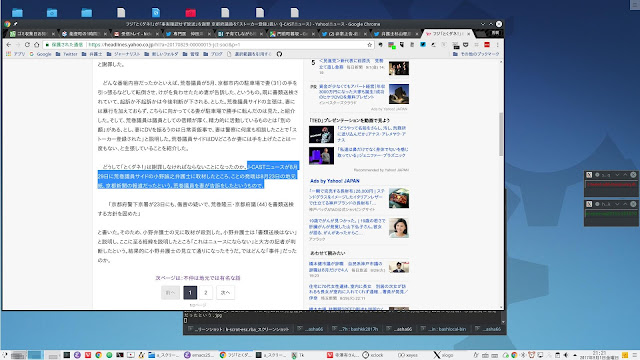Open the h..k window's titlebar dropdown arrow
Image resolution: width=640 pixels, height=360 pixels.
tap(617, 204)
